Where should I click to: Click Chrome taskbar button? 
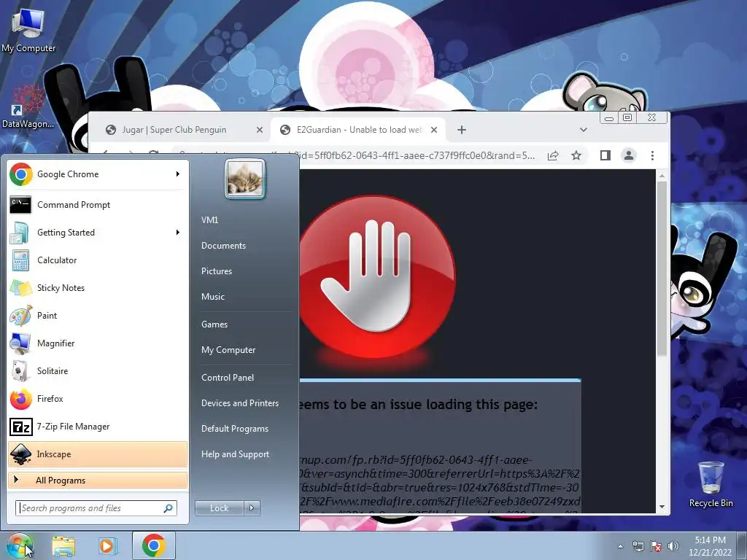(153, 545)
